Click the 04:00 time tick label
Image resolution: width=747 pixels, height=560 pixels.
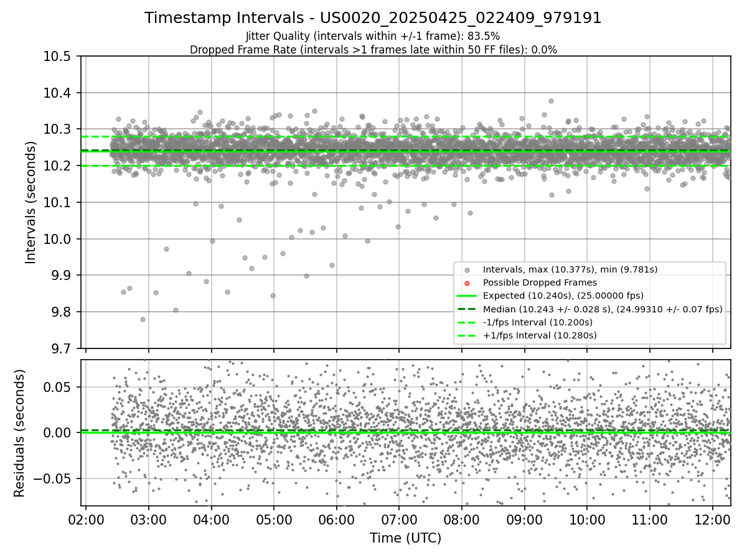click(x=212, y=519)
